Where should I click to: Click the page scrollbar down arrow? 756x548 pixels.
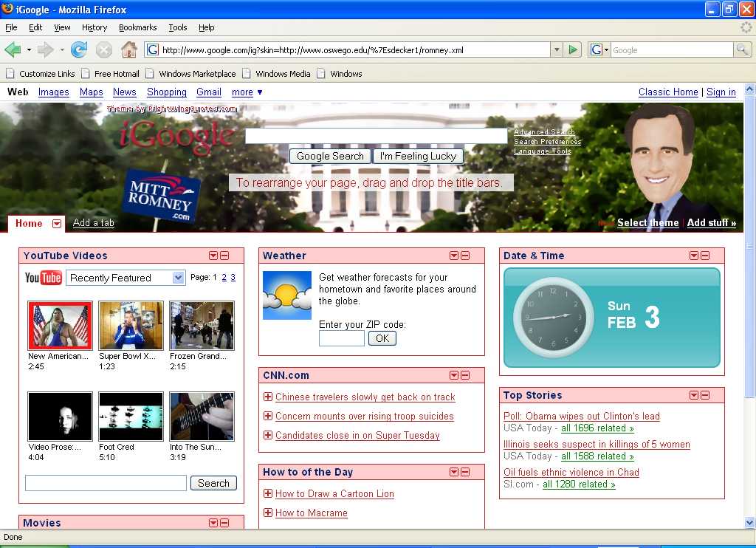(750, 522)
